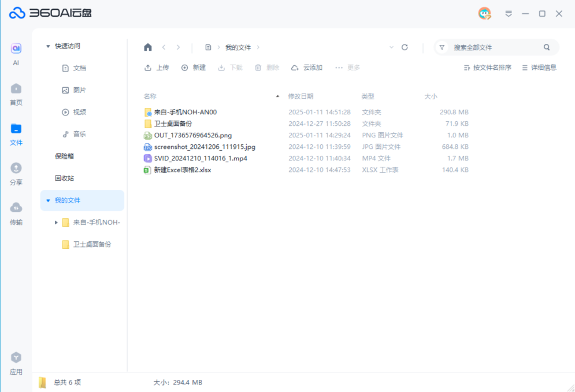Open the AI assistant in the sidebar
The image size is (575, 392).
click(x=16, y=54)
